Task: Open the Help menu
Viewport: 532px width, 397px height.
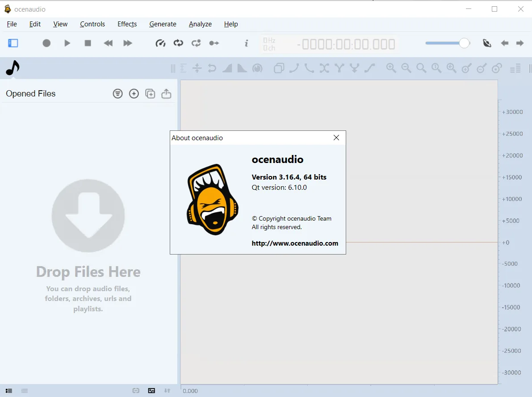Action: [x=231, y=24]
